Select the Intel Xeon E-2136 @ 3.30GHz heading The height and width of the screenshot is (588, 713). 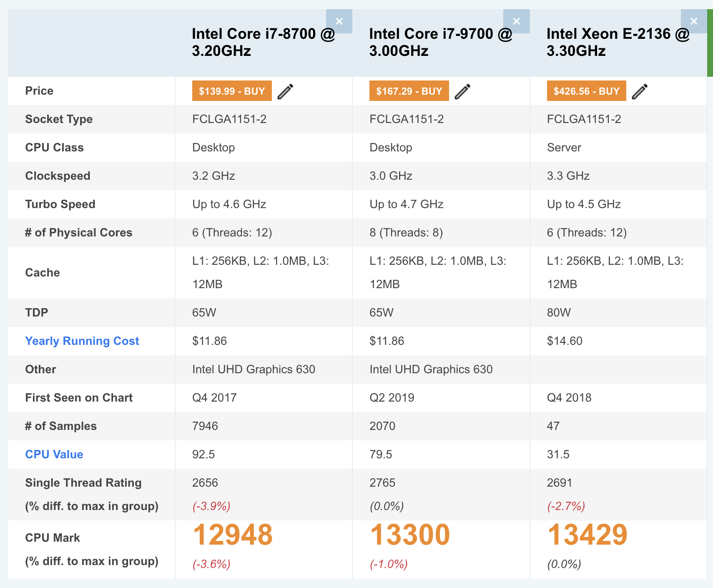618,42
